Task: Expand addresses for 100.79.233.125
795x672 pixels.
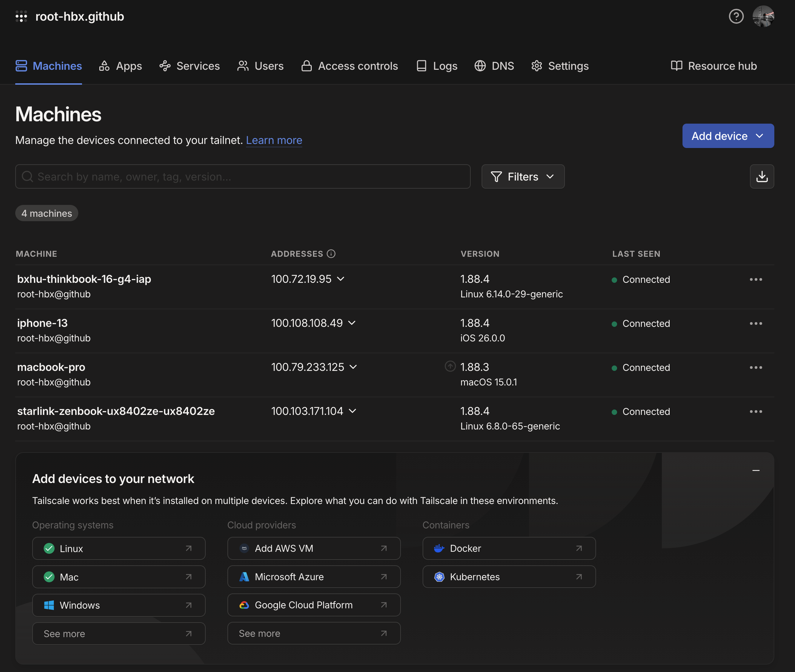Action: pos(353,367)
